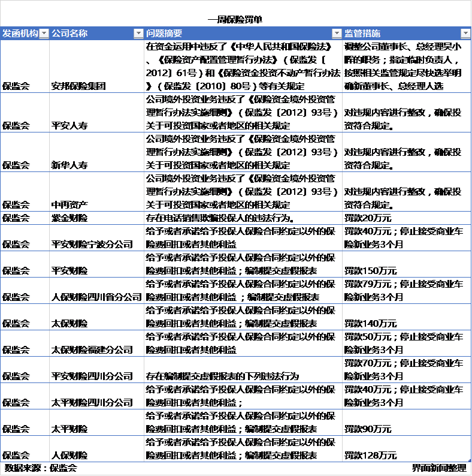This screenshot has width=472, height=476.
Task: Open the 问题摘要 column filter dropdown
Action: [x=337, y=33]
